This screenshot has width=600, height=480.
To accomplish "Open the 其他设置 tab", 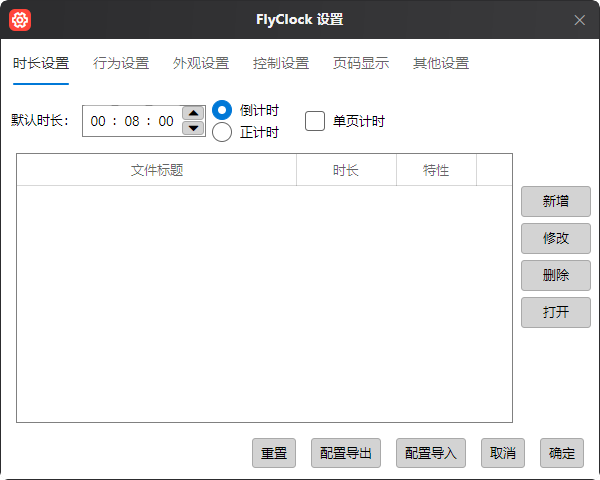I will 441,63.
